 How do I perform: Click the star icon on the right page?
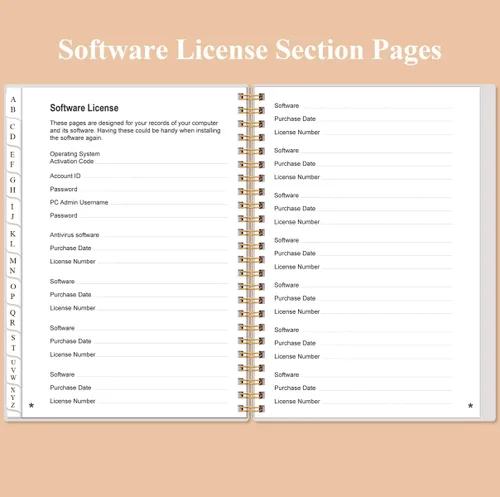pos(470,406)
